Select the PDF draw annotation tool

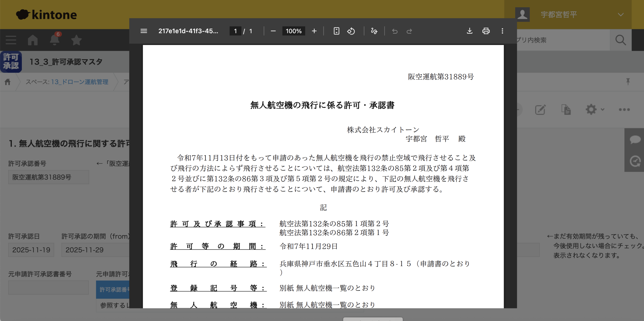tap(374, 31)
